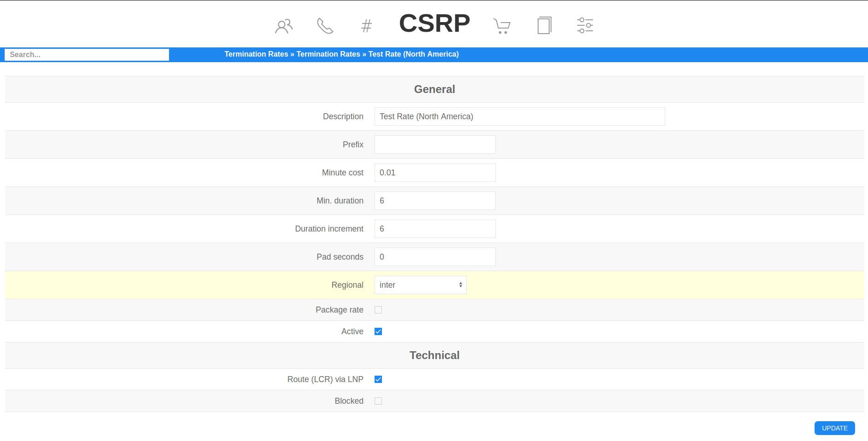Click the CSRP logo
868x441 pixels.
coord(434,23)
